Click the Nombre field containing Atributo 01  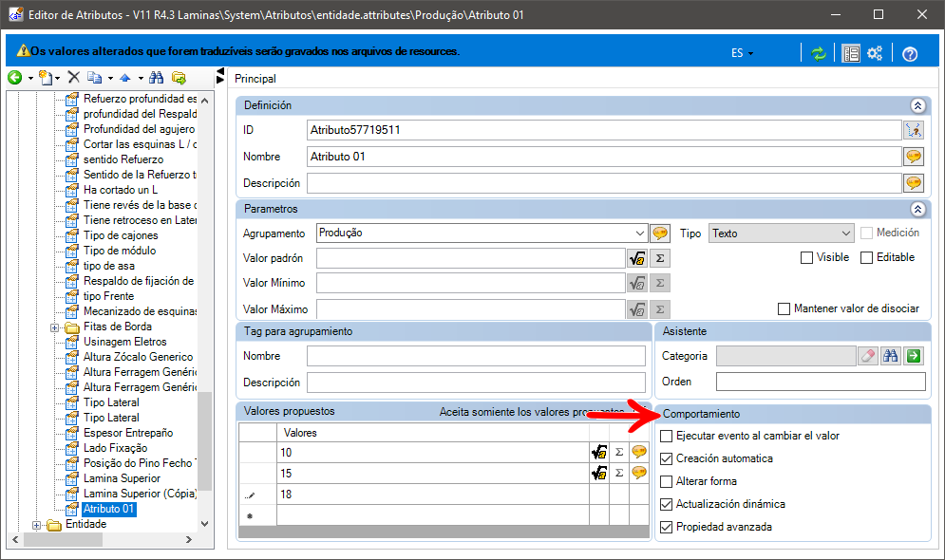click(x=604, y=157)
